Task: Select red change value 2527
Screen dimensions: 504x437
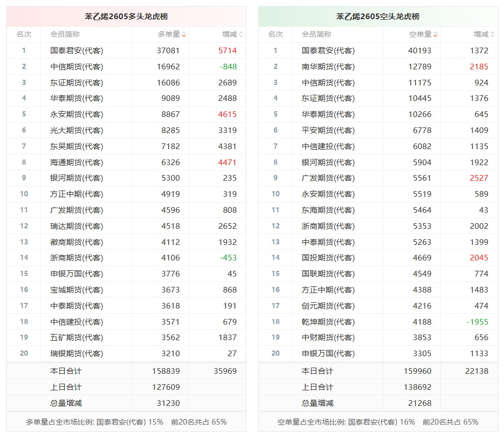Action: 479,178
